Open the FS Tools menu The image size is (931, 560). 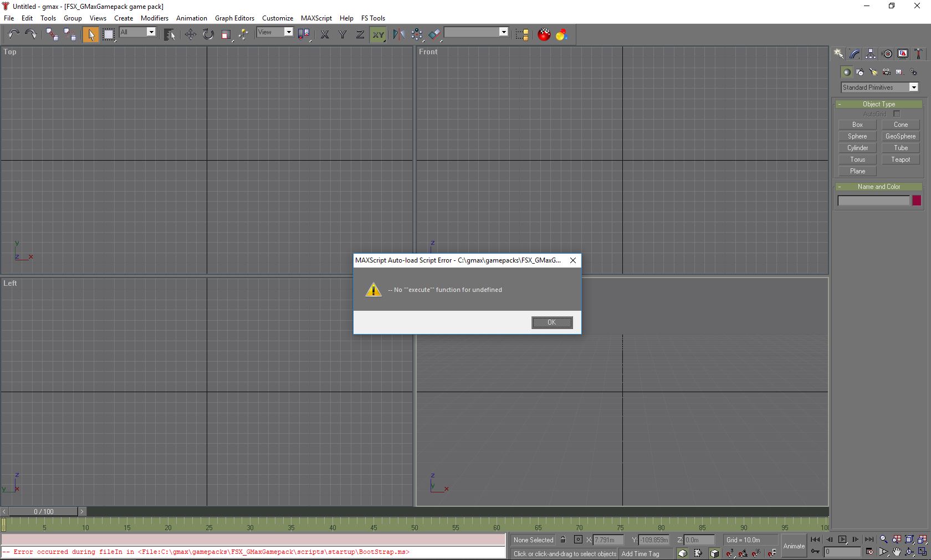(x=373, y=18)
